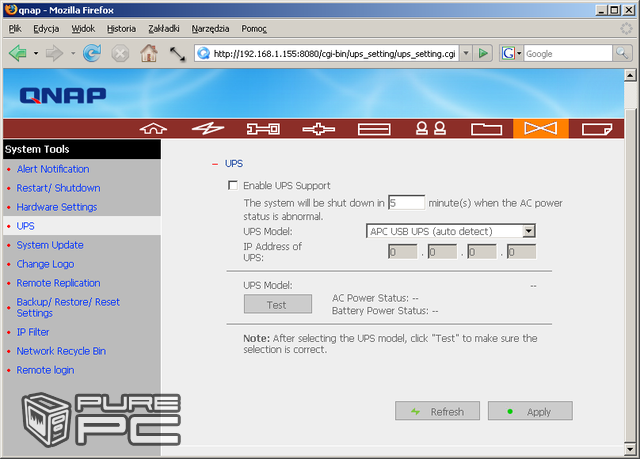The image size is (640, 459).
Task: Open the URL history dropdown arrow
Action: [466, 53]
